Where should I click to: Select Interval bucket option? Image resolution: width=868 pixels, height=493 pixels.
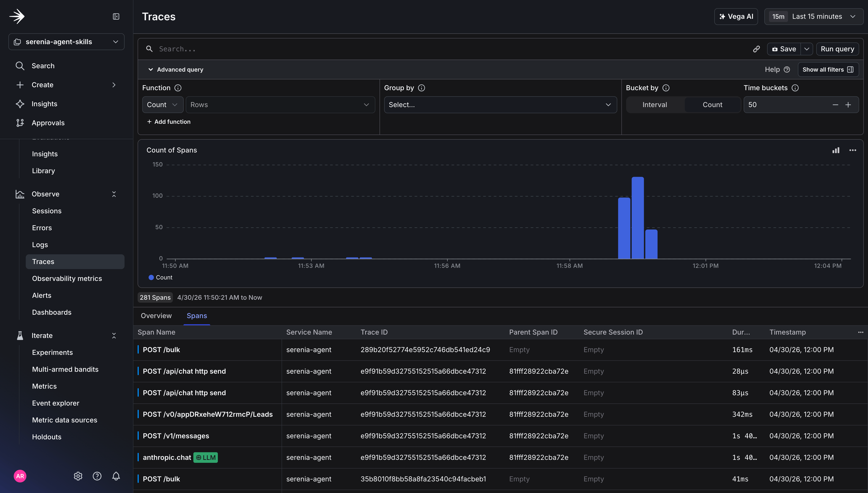(x=655, y=105)
